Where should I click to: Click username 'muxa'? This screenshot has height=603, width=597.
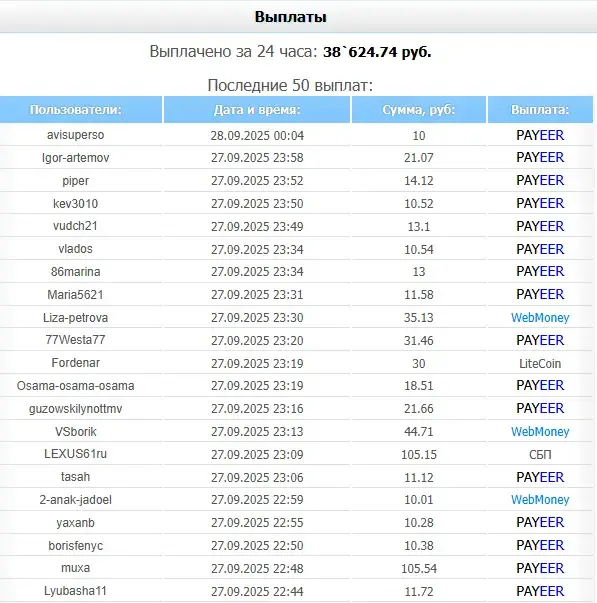tap(75, 568)
